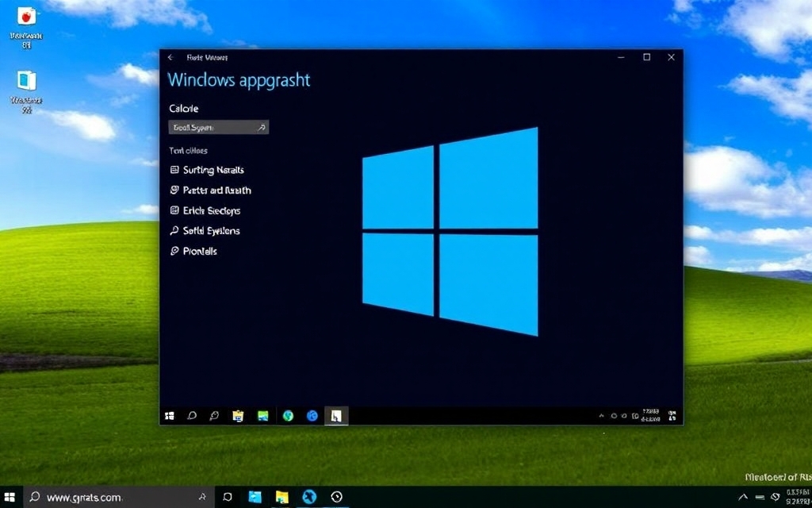Open File Explorer folder on the desktop taskbar
812x508 pixels.
pos(282,497)
